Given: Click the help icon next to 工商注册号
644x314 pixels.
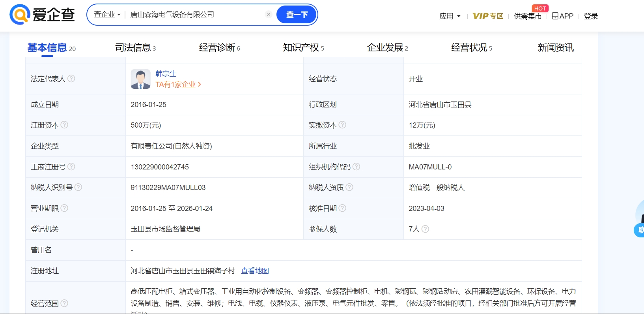Looking at the screenshot, I should pyautogui.click(x=71, y=166).
